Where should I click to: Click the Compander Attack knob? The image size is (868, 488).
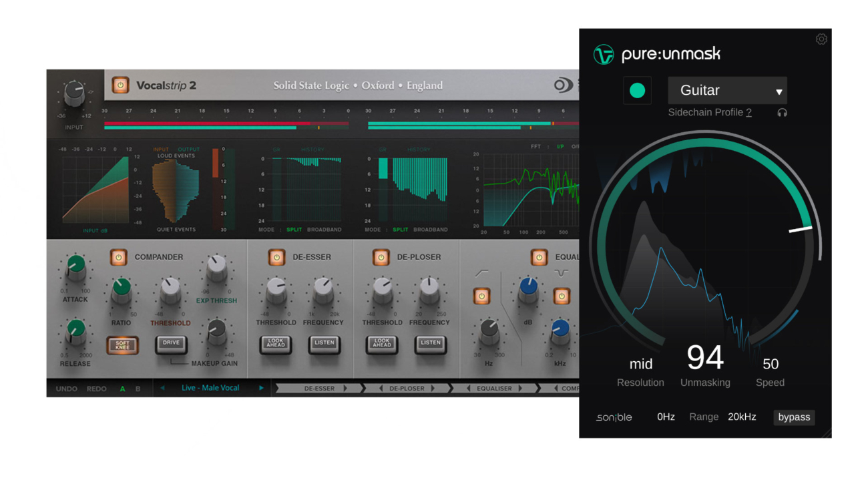coord(75,268)
